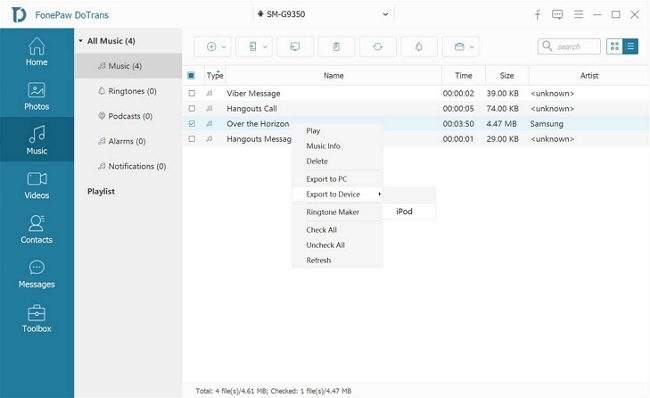This screenshot has height=398, width=650.
Task: Toggle the select-all checkbox in header
Action: 191,75
